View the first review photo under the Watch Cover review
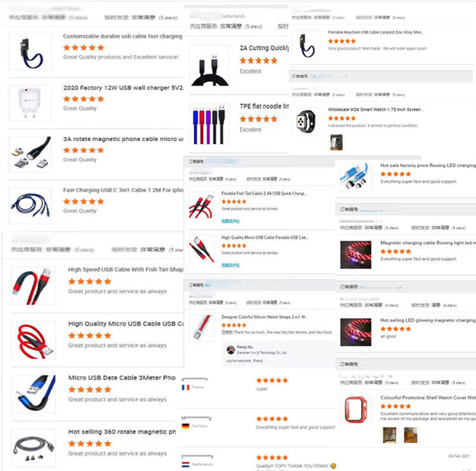 point(390,435)
